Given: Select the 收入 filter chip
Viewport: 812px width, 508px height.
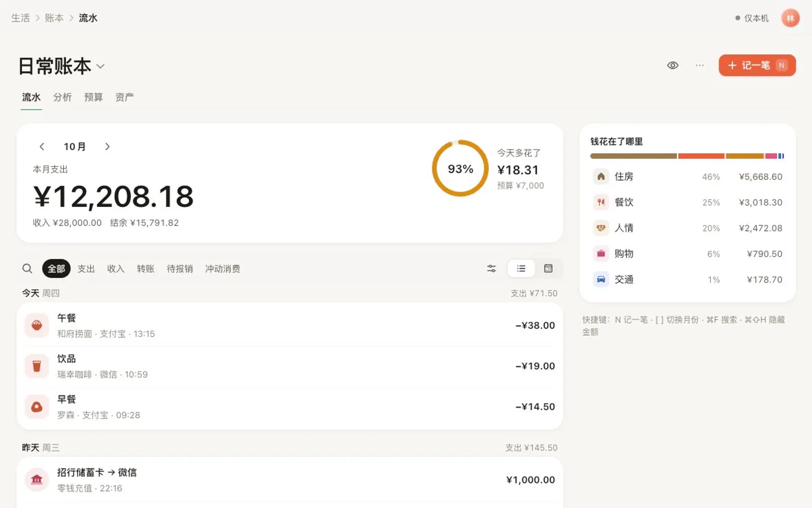Looking at the screenshot, I should (116, 269).
